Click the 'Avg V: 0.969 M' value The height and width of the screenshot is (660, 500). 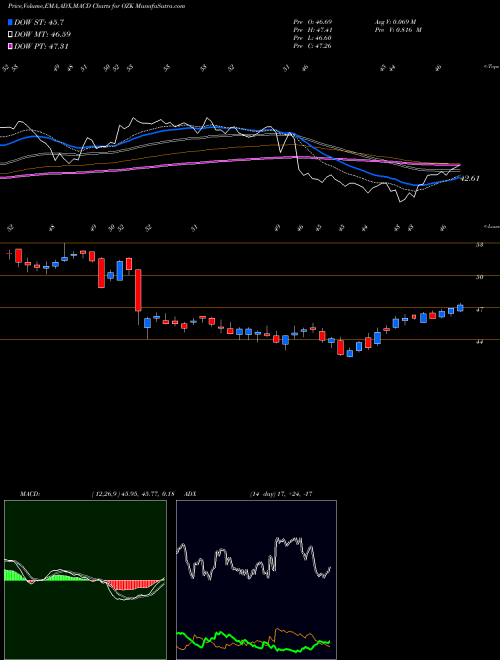(395, 22)
